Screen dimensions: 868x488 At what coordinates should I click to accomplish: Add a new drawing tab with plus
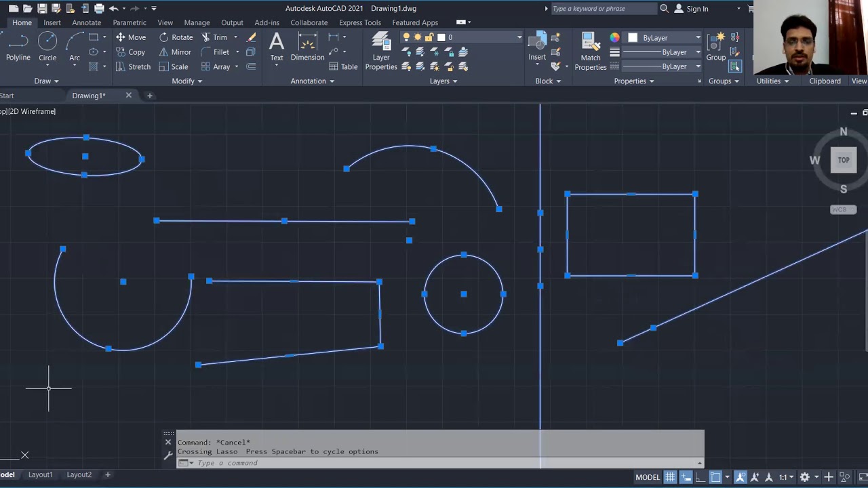pyautogui.click(x=150, y=96)
